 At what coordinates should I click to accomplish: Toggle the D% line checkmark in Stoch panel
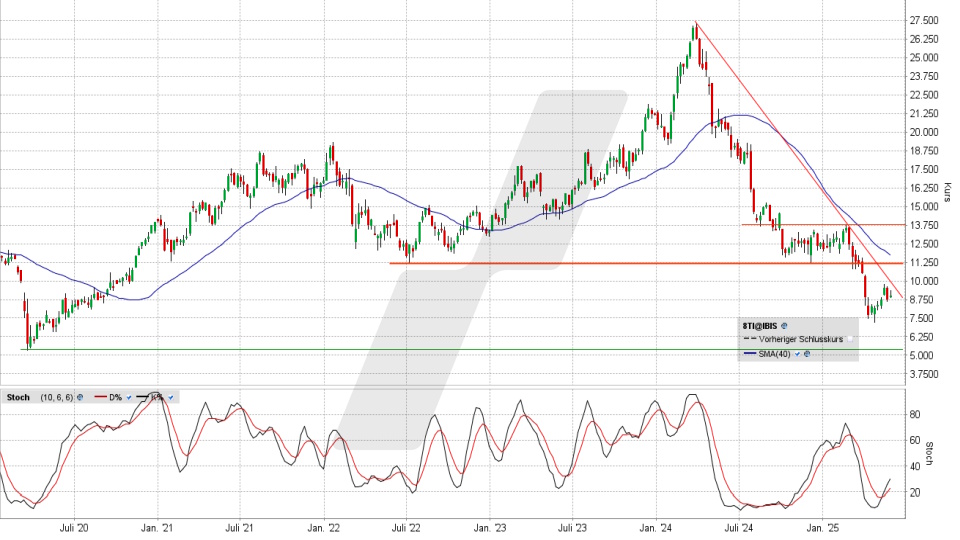pos(129,397)
